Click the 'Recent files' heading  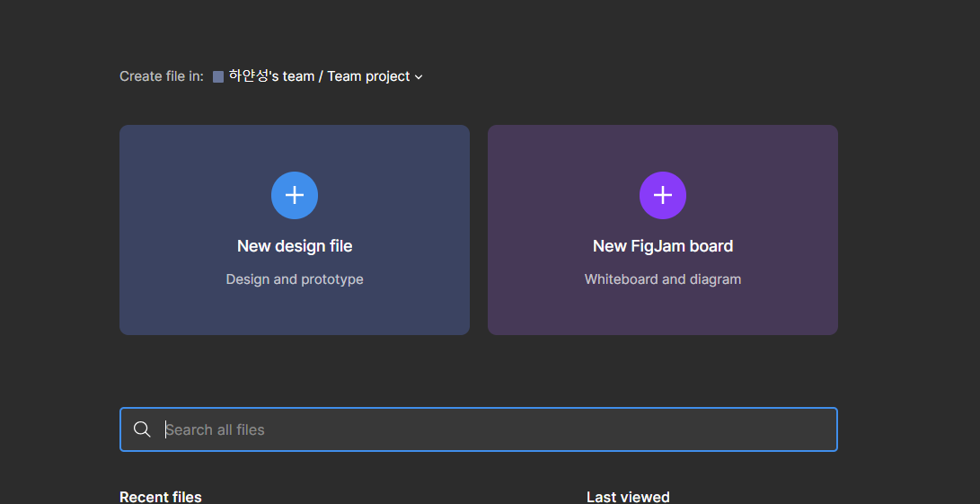[161, 497]
